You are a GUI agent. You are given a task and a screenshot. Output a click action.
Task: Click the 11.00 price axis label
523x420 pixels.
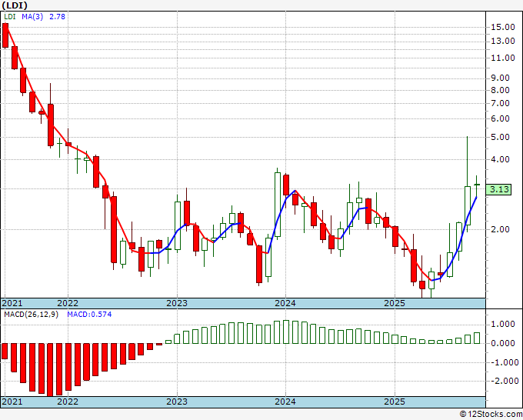[x=503, y=58]
